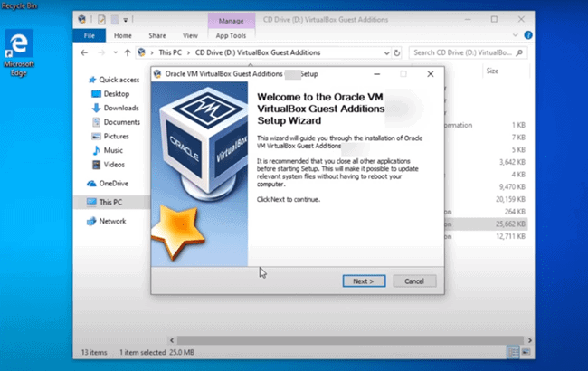
Task: Go back using the back arrow
Action: (84, 53)
